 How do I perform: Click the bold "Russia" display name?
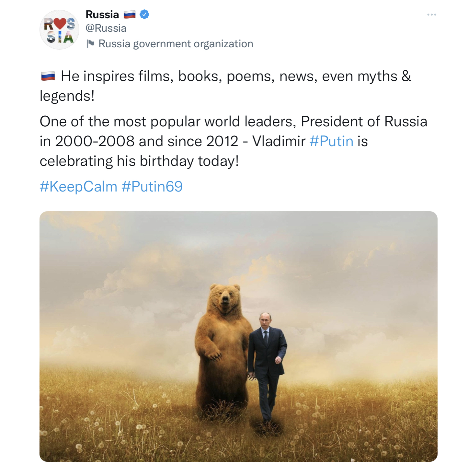(102, 15)
